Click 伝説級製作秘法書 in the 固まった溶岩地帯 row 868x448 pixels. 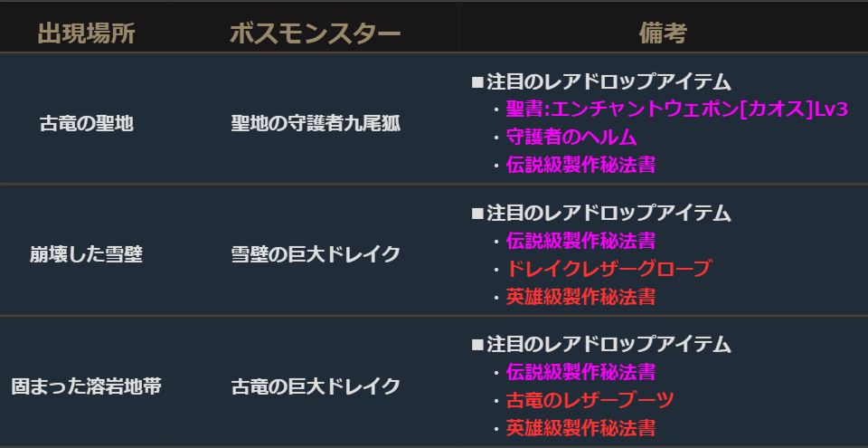580,372
